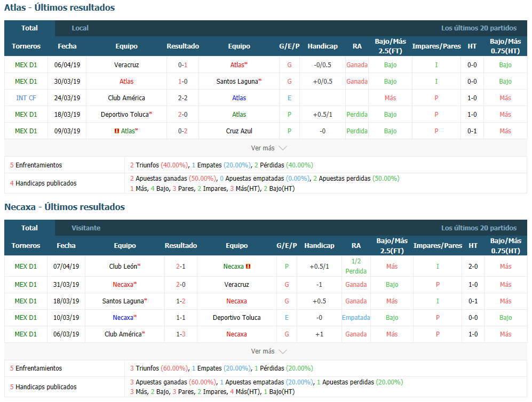This screenshot has height=402, width=532.
Task: Select date 31/03/19 in Necaxa table
Action: coord(66,284)
